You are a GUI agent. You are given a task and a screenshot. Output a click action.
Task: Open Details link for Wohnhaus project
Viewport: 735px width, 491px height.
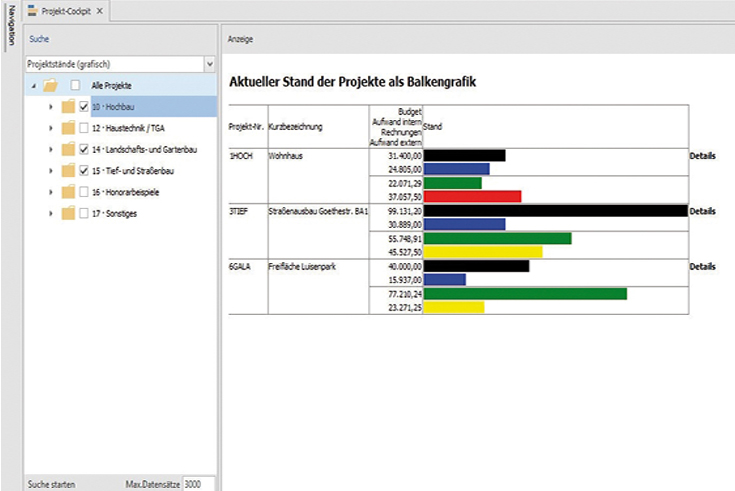703,156
